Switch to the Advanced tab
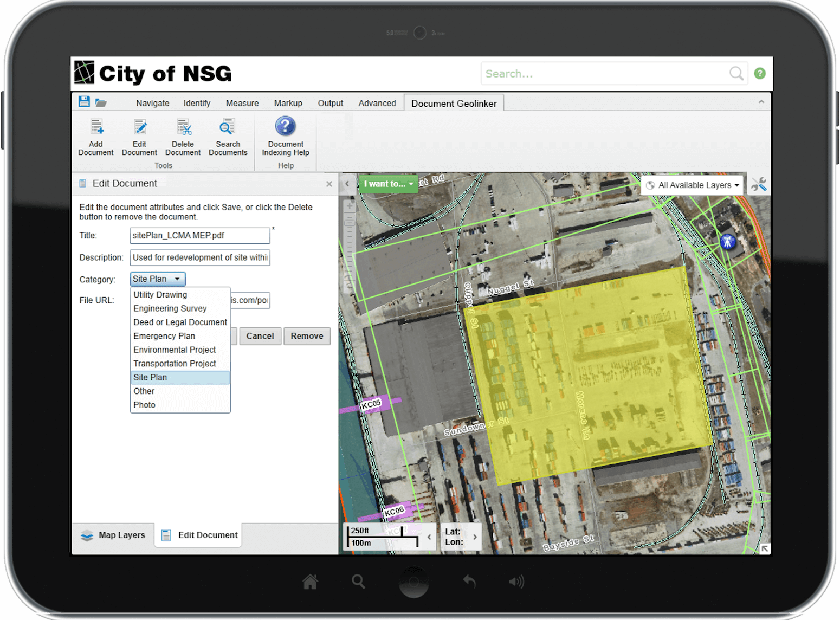Screen dimensions: 840x620 (377, 103)
